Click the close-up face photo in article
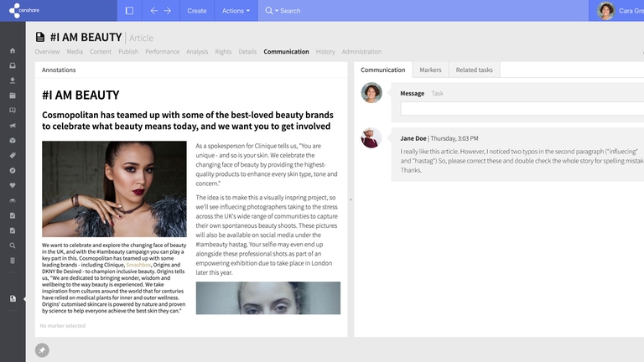The width and height of the screenshot is (644, 362). point(267,298)
